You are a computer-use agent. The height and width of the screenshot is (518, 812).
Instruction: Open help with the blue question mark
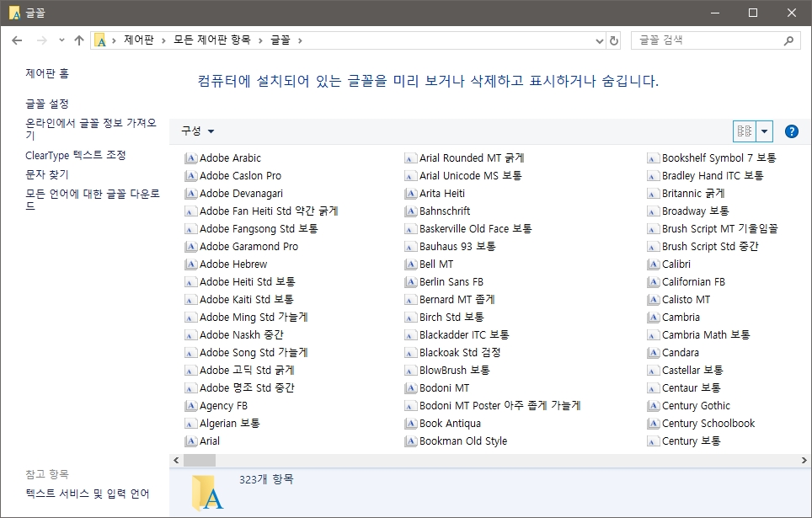tap(791, 131)
